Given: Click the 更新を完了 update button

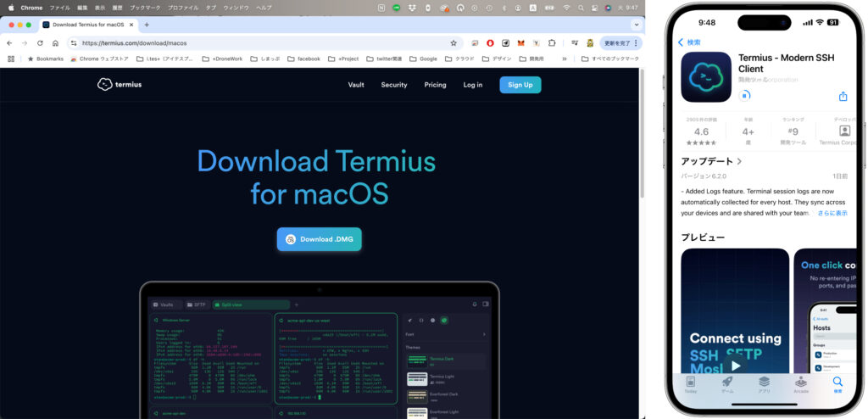Looking at the screenshot, I should click(x=617, y=43).
